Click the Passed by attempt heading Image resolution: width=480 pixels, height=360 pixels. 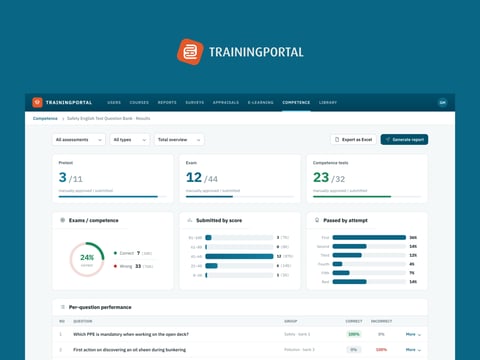pos(345,220)
